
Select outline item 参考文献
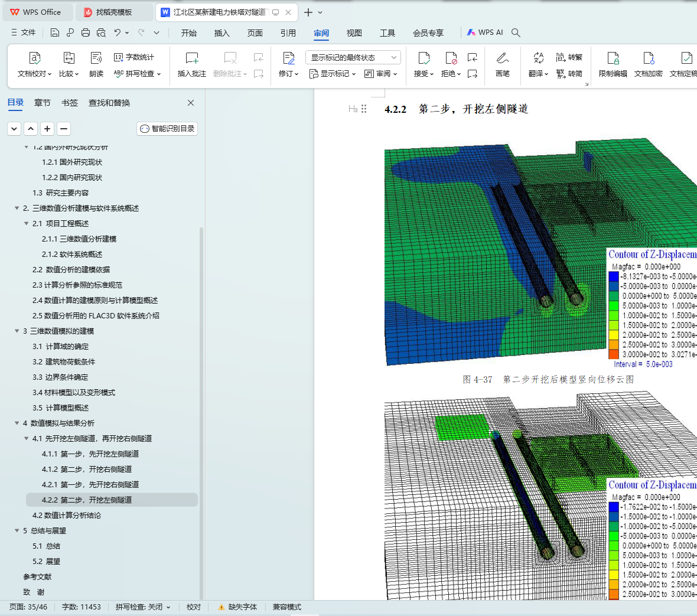pyautogui.click(x=37, y=576)
